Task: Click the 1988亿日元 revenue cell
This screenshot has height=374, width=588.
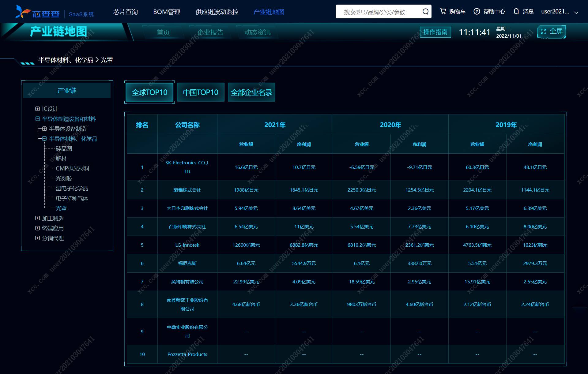Action: tap(246, 190)
